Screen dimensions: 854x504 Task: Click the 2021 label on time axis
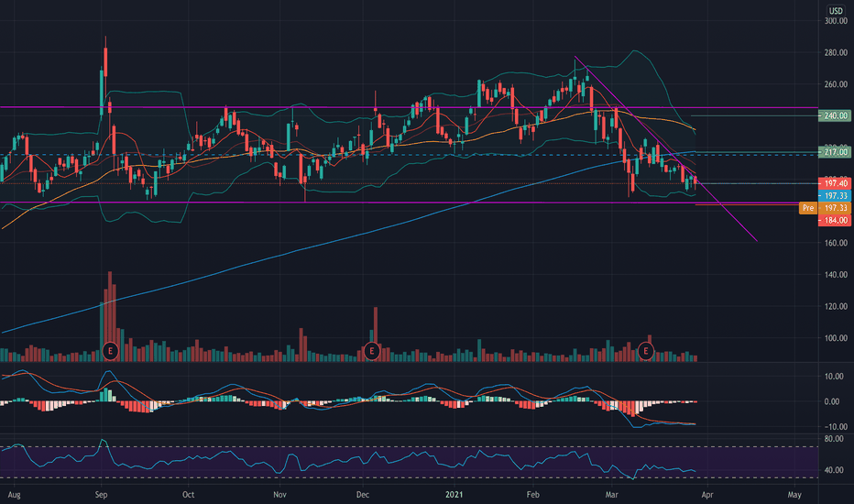pos(454,495)
